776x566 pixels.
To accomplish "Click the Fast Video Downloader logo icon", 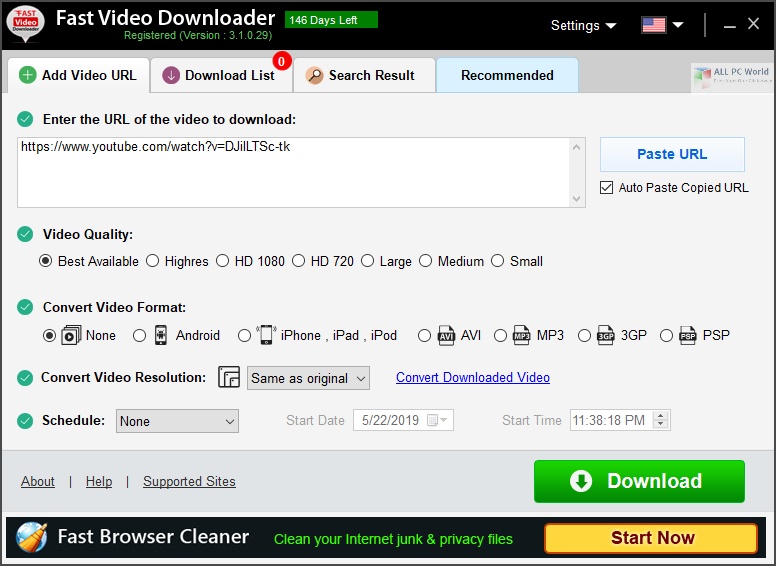I will (x=25, y=23).
